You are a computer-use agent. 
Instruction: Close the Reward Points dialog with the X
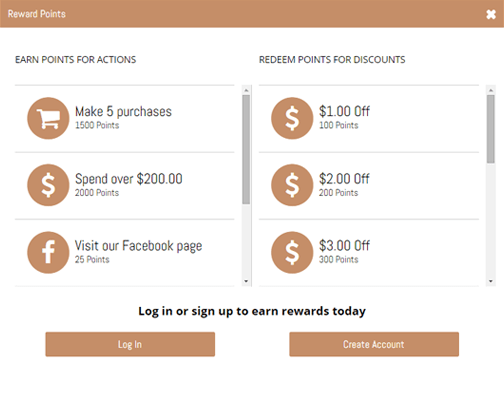click(491, 14)
